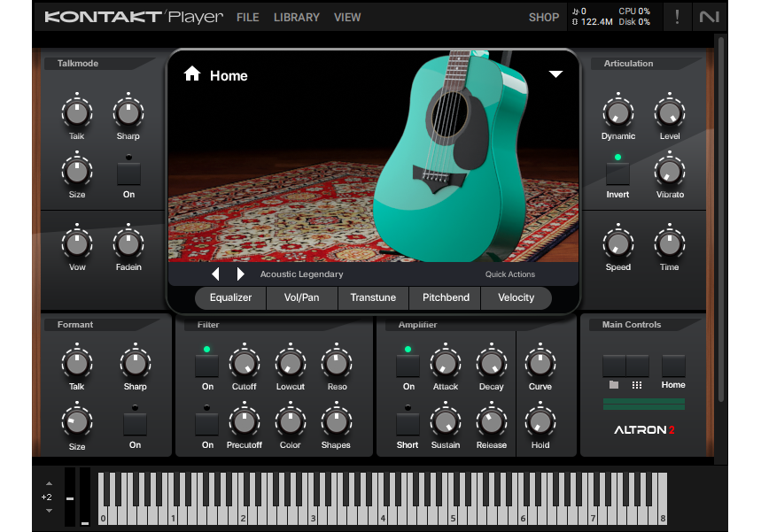Open the Native Instruments logo panel
Image resolution: width=761 pixels, height=532 pixels.
(x=709, y=17)
